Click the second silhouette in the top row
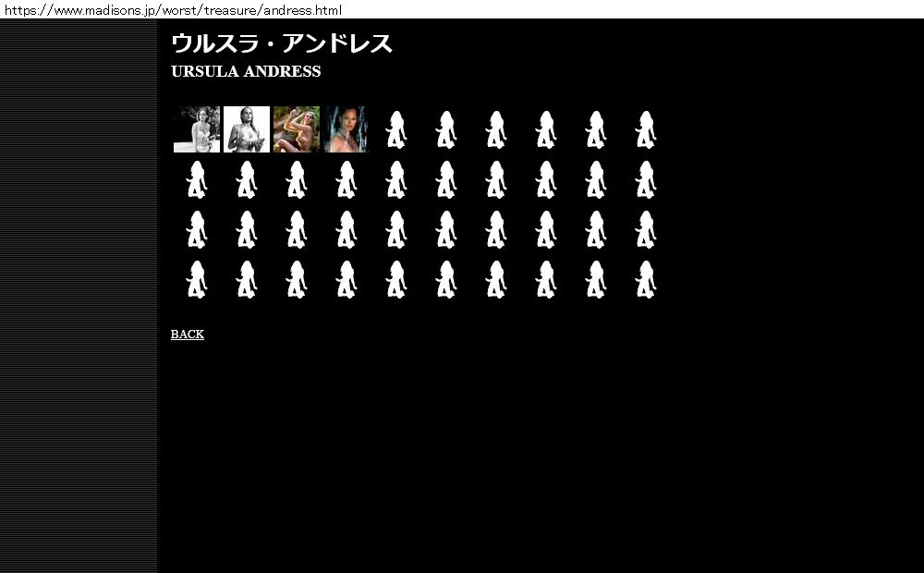 (x=446, y=129)
